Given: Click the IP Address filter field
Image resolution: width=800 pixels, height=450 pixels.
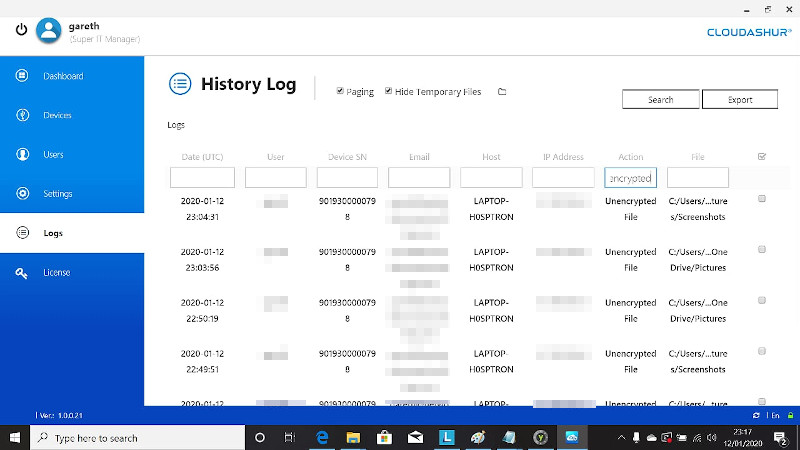Looking at the screenshot, I should pos(563,178).
